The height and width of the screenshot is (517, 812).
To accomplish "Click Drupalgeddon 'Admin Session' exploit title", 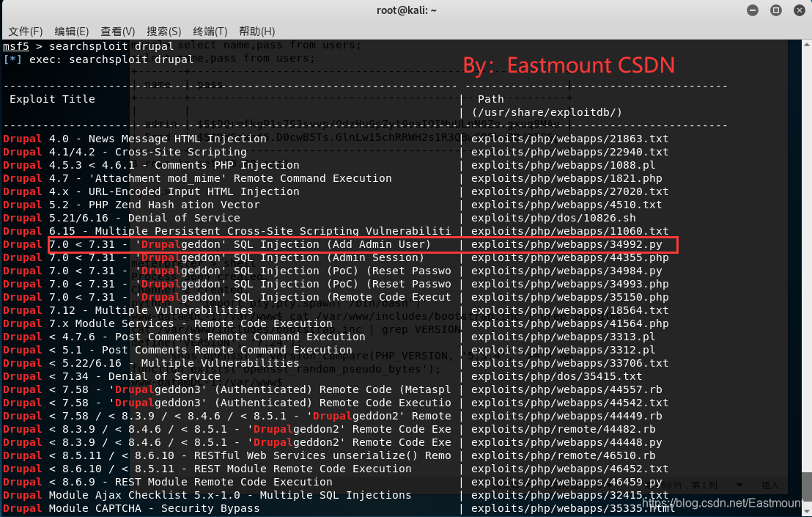I will (x=213, y=257).
